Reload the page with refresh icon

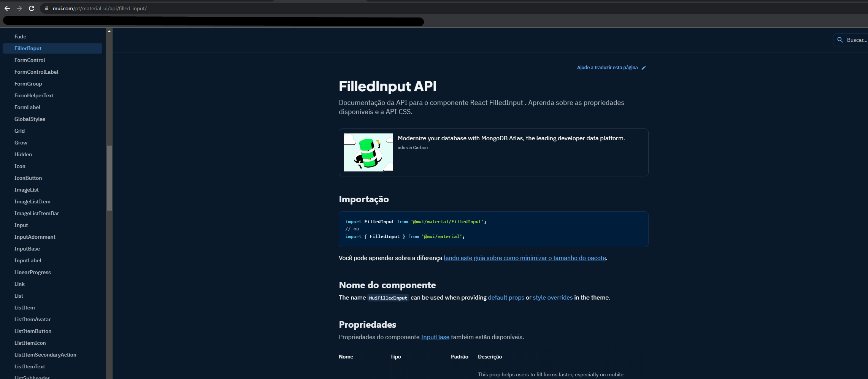coord(32,8)
